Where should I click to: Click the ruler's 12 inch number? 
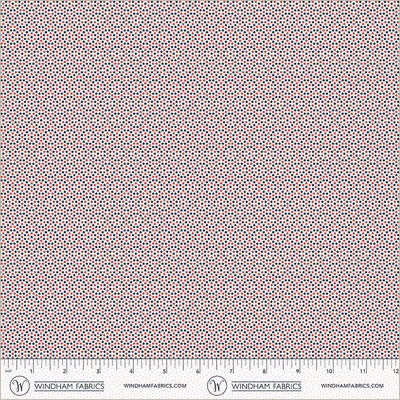coord(396,371)
